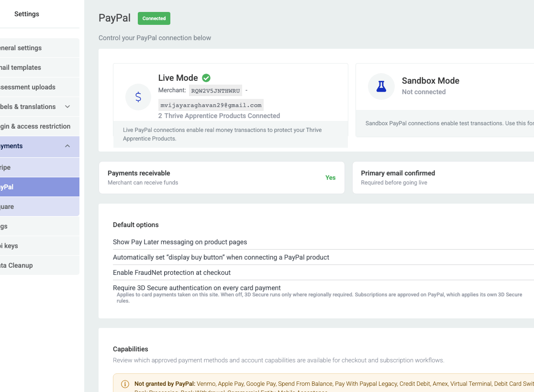Image resolution: width=534 pixels, height=392 pixels.
Task: Click the PayPal page heading
Action: pyautogui.click(x=114, y=18)
